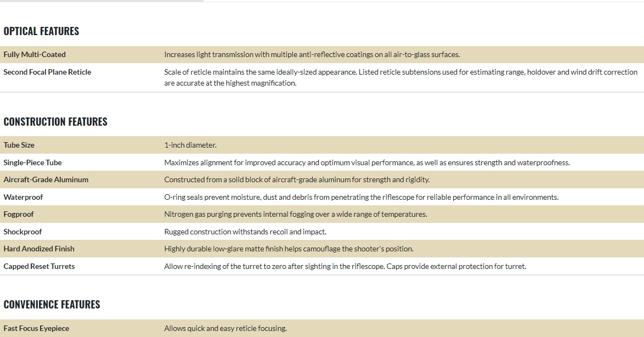Click the O-ring seals description text

pyautogui.click(x=361, y=197)
